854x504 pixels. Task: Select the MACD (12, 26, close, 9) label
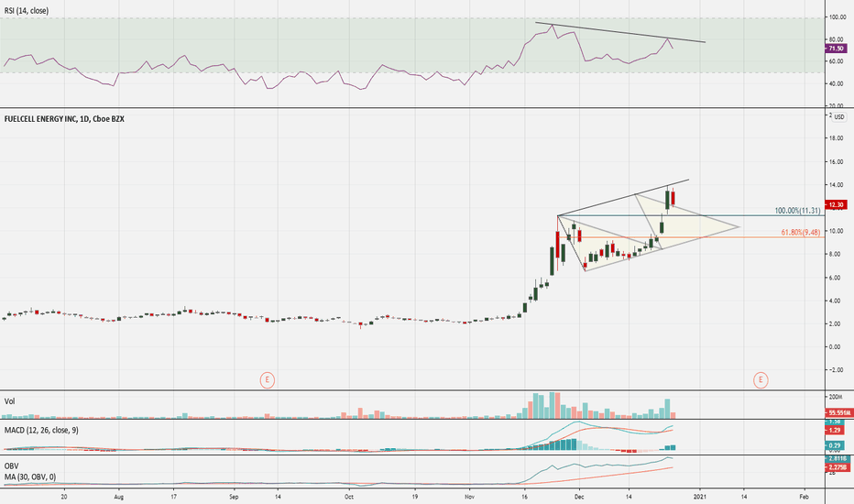[41, 430]
